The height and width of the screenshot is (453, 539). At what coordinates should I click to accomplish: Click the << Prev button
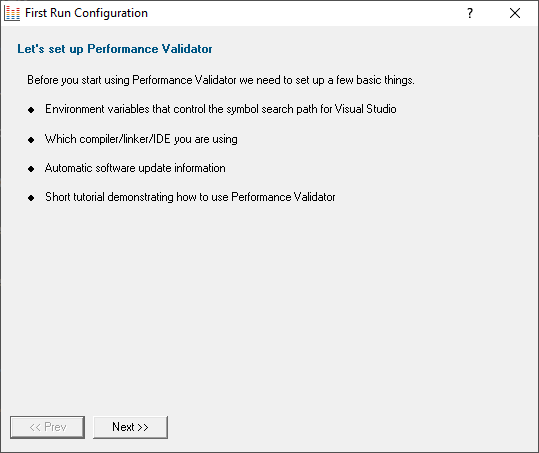[x=47, y=427]
